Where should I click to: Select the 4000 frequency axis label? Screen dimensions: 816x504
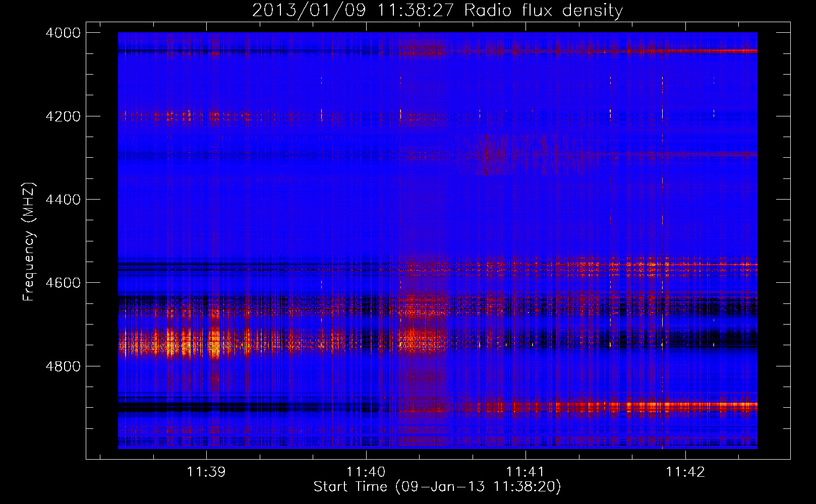(63, 33)
